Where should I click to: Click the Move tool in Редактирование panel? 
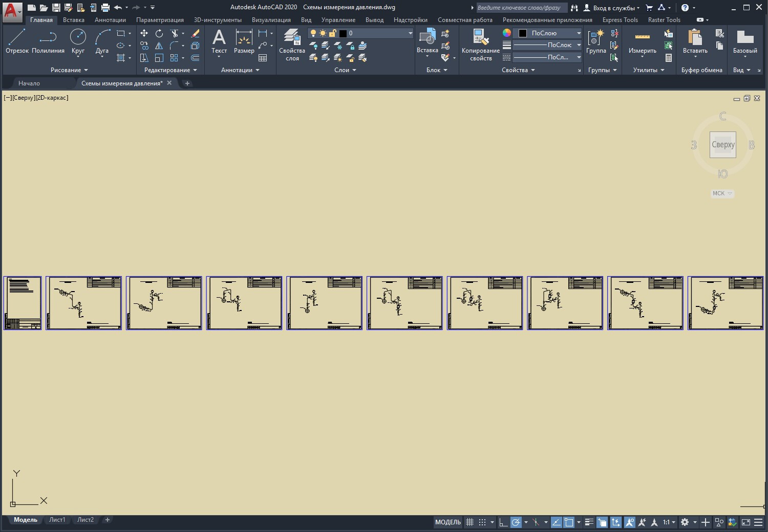(x=144, y=33)
